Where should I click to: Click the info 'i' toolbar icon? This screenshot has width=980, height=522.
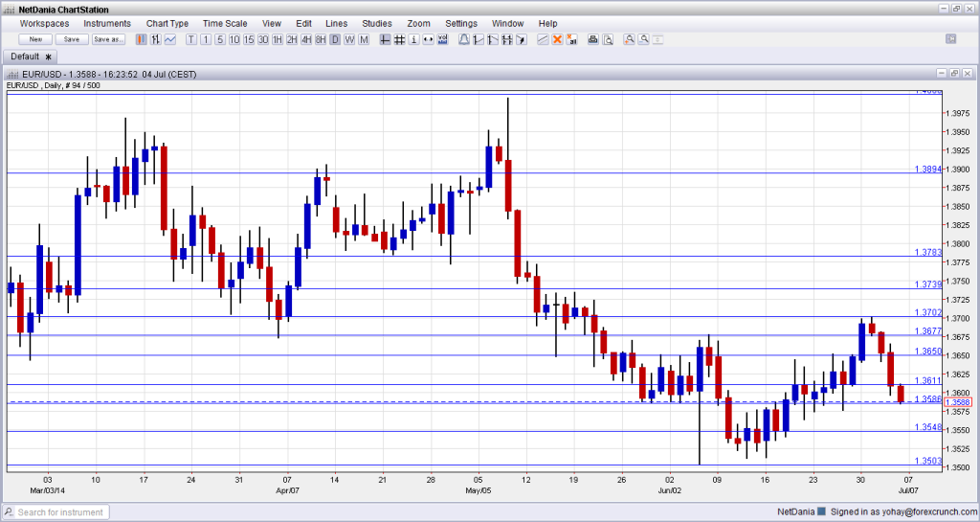413,39
